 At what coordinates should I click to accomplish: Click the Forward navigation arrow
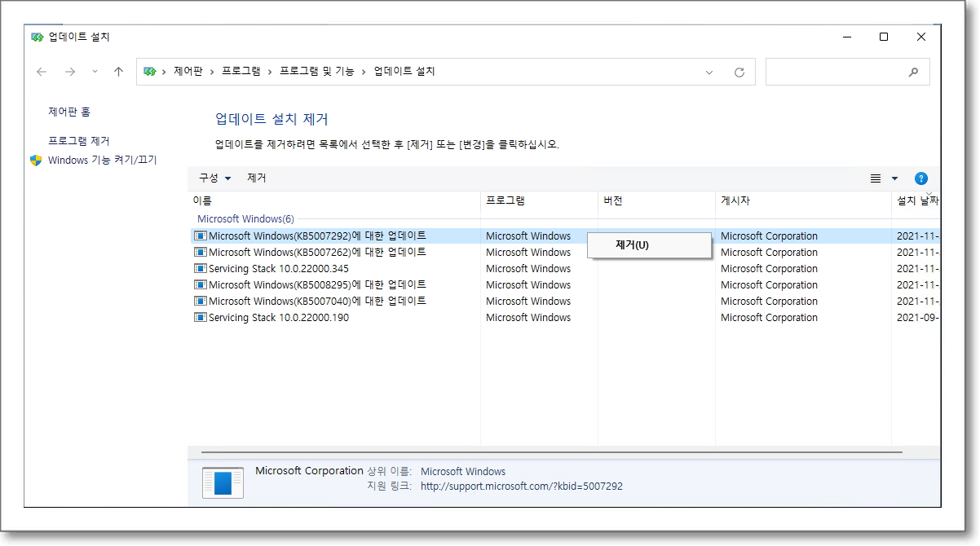pyautogui.click(x=70, y=72)
